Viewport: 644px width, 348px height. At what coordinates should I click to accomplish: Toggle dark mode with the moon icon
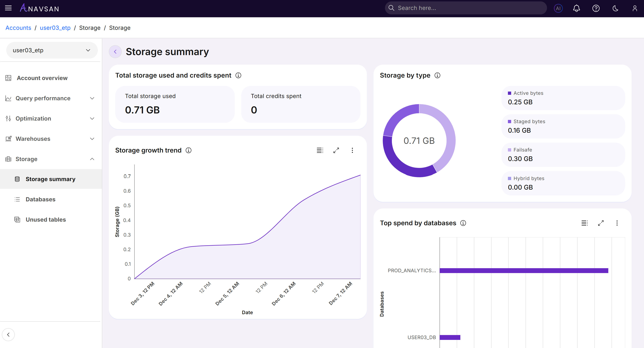615,8
